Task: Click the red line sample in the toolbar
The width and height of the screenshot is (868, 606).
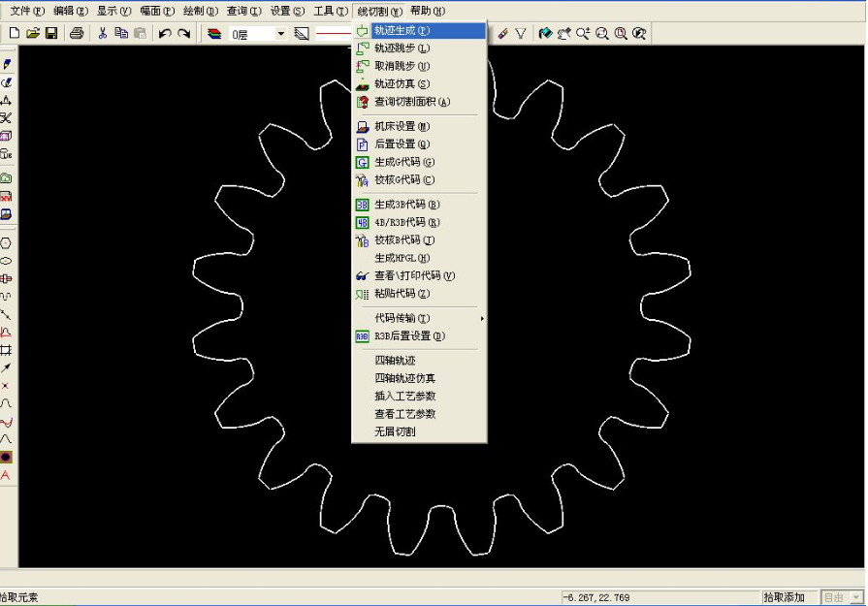Action: 334,34
